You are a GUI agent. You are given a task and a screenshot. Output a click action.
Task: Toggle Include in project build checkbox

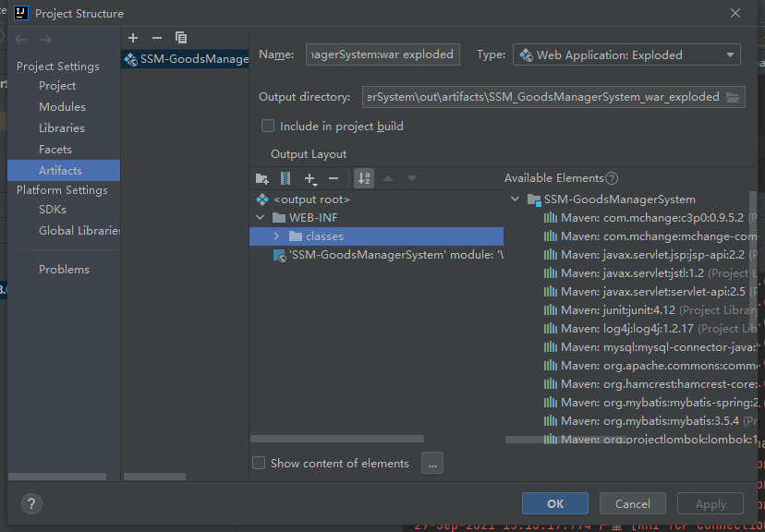[x=268, y=127]
